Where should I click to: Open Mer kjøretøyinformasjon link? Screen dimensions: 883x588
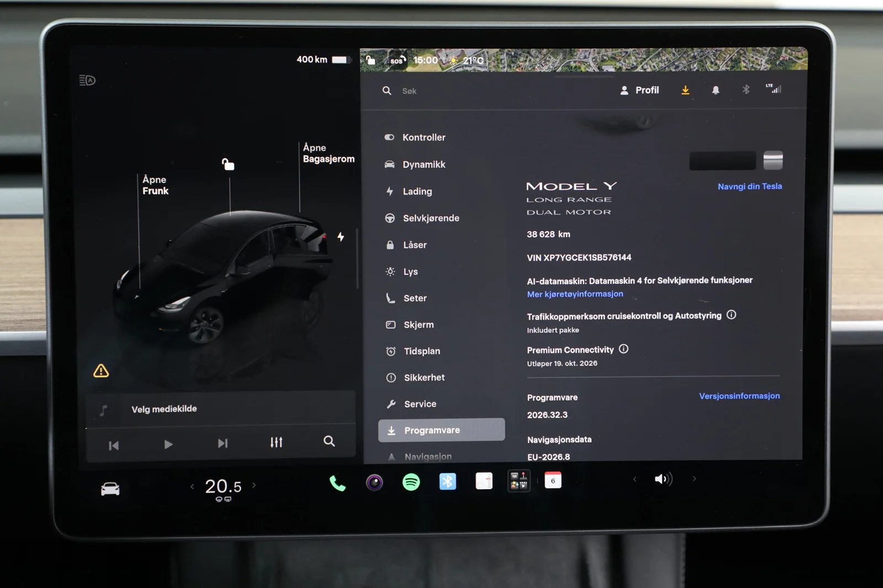pos(575,294)
